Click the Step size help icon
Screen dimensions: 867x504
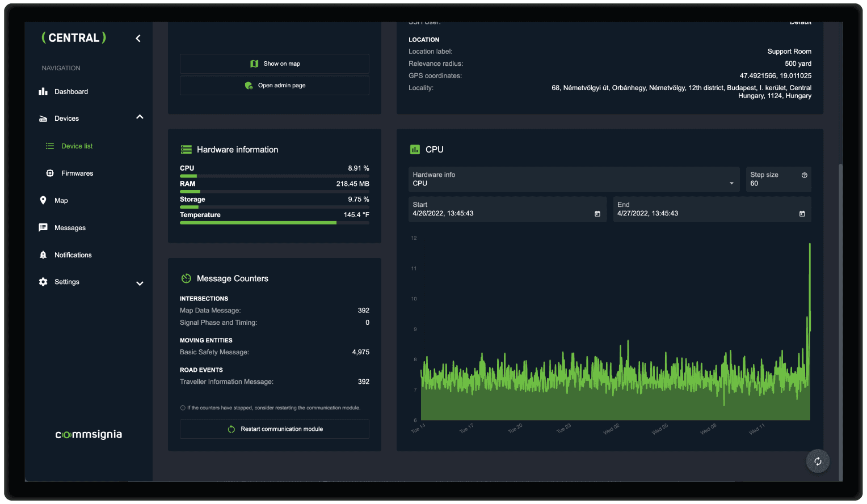804,175
